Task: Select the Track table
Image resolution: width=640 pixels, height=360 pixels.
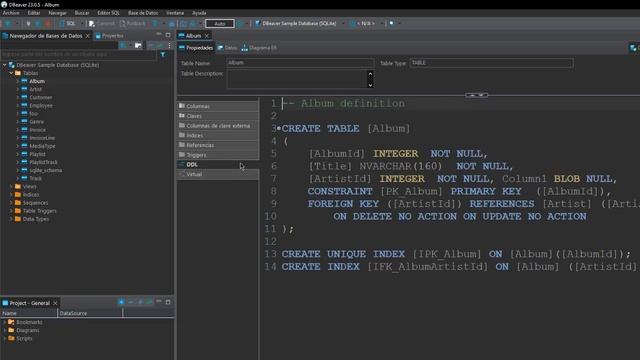Action: tap(35, 178)
